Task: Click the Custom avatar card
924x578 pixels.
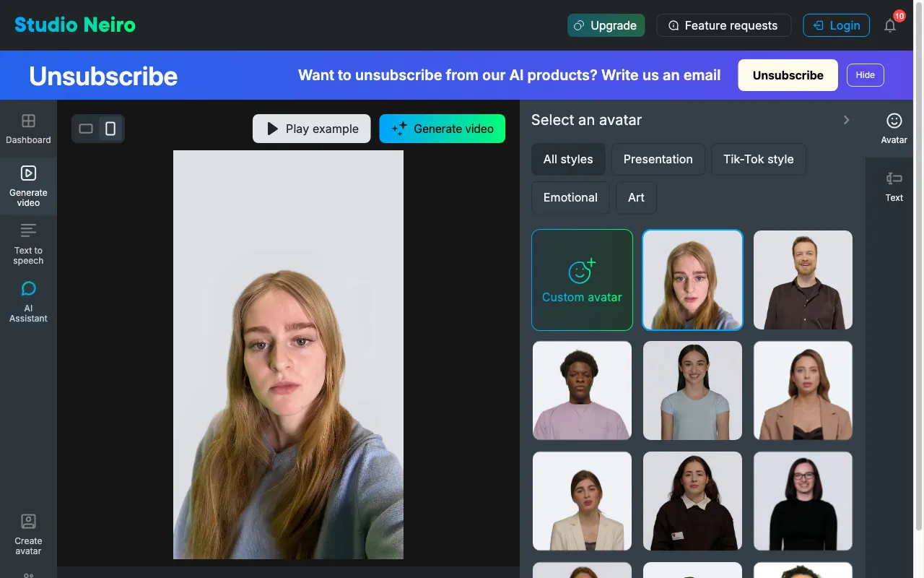Action: 582,280
